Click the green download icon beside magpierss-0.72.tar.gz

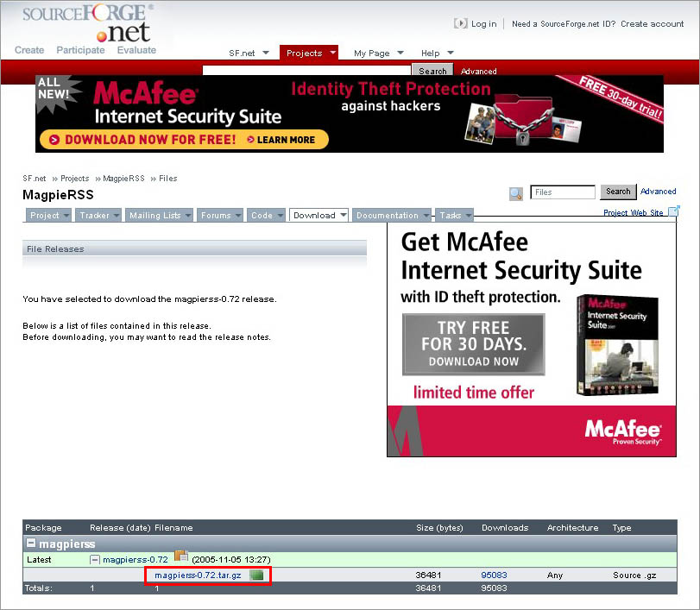pyautogui.click(x=256, y=575)
